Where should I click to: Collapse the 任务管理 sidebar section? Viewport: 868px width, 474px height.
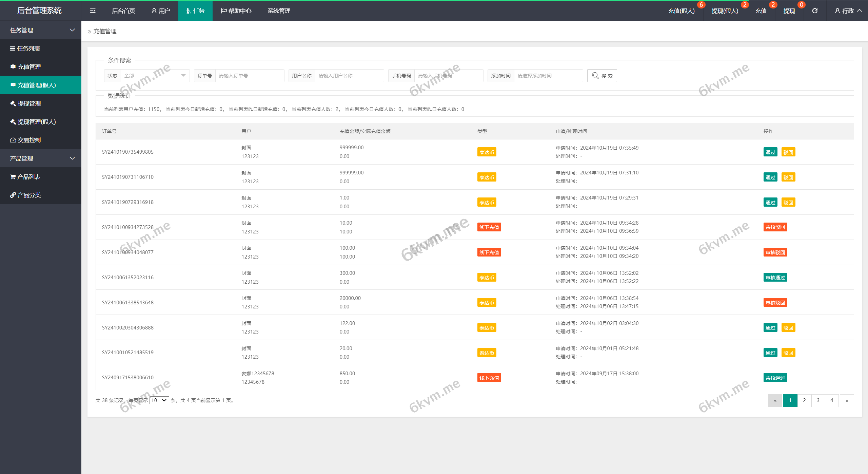pos(41,30)
